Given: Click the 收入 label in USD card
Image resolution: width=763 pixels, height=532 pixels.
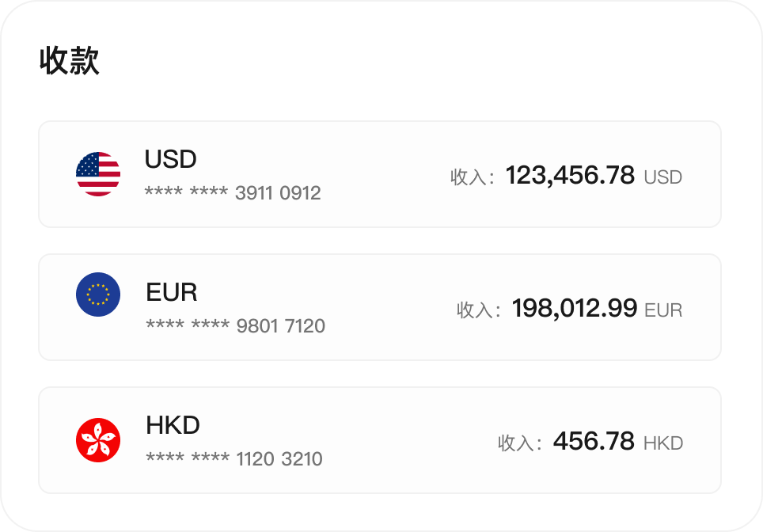Looking at the screenshot, I should point(472,177).
